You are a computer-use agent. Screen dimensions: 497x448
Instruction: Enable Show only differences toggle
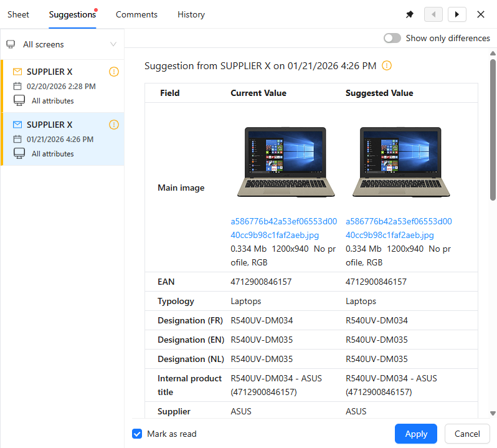(x=392, y=38)
